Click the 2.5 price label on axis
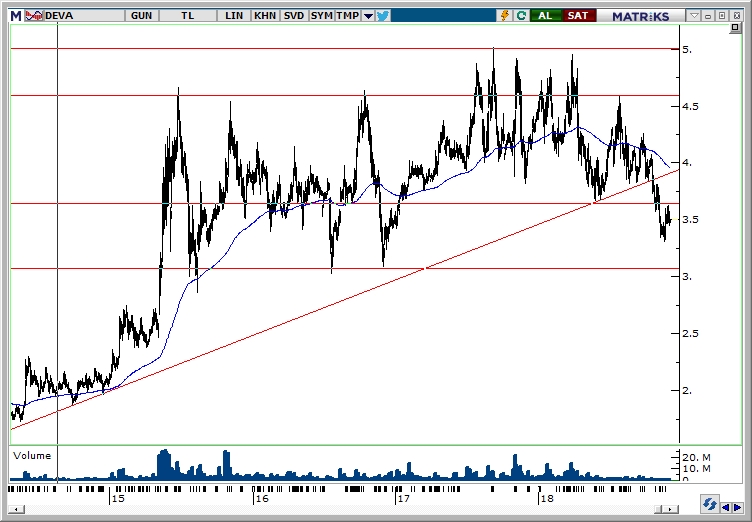This screenshot has width=752, height=522. coord(690,333)
